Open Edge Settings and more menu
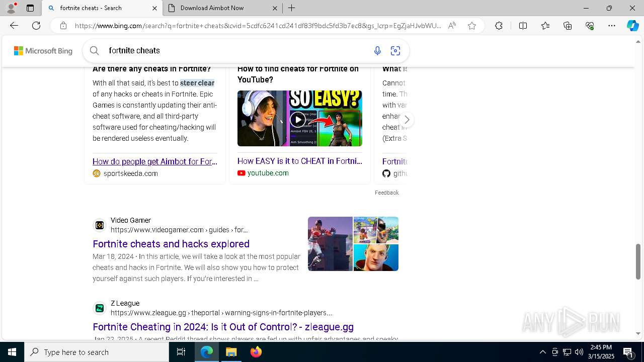 point(612,26)
